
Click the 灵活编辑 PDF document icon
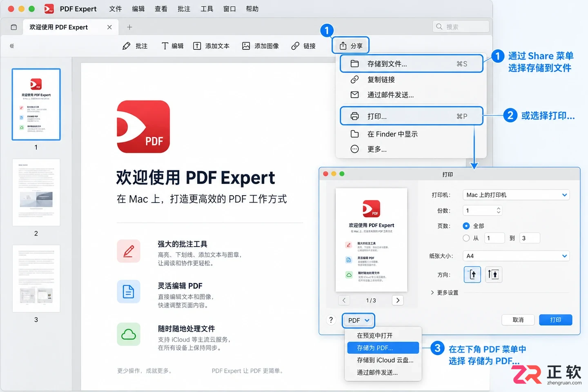tap(129, 292)
